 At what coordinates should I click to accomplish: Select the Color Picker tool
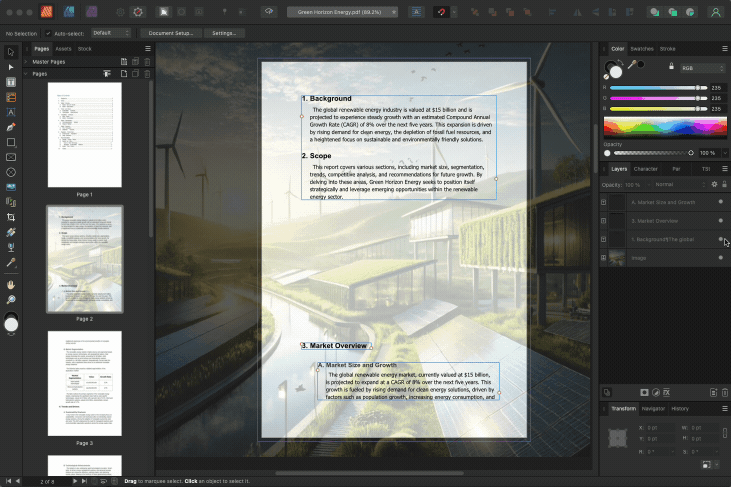point(11,262)
